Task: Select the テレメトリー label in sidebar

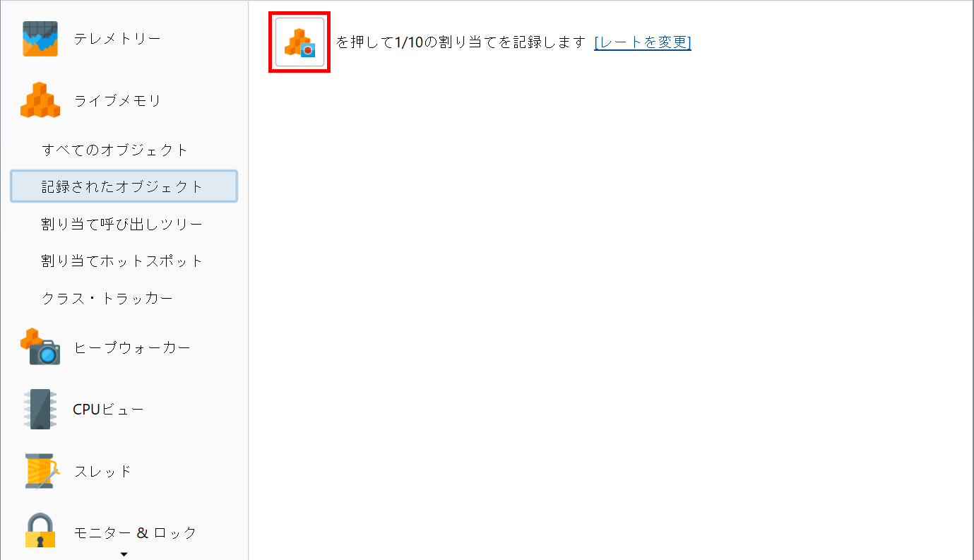Action: (x=118, y=39)
